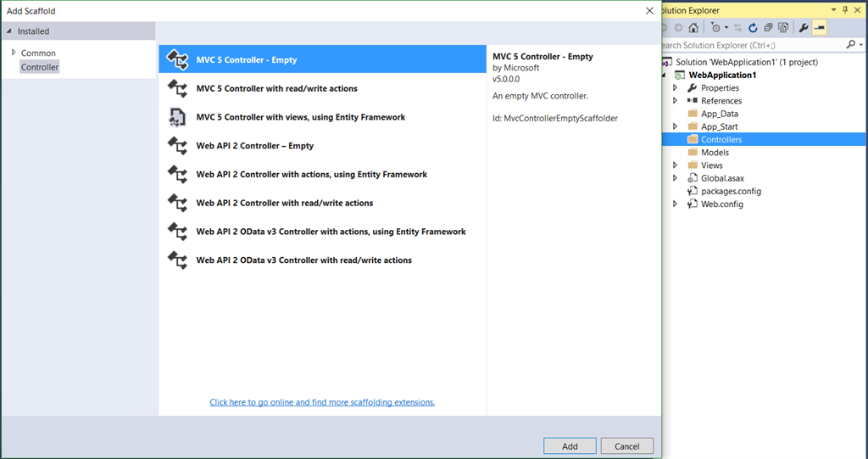The image size is (868, 459).
Task: Select the Common category
Action: click(x=38, y=53)
